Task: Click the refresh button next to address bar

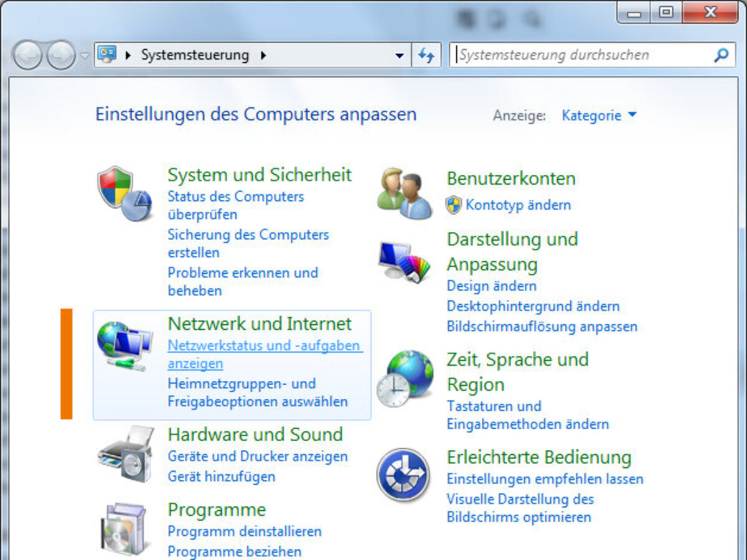Action: coord(426,55)
